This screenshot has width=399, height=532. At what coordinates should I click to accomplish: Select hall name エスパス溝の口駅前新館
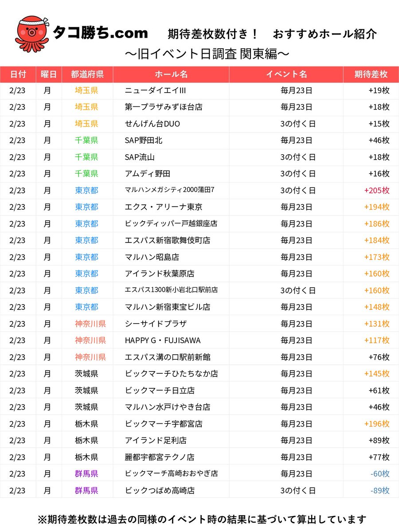pos(168,357)
